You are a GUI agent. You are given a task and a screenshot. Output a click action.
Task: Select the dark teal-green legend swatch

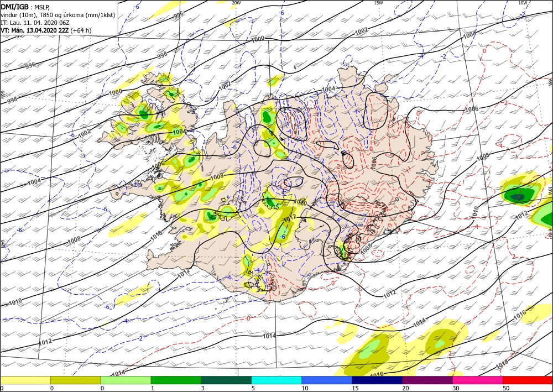[226, 380]
